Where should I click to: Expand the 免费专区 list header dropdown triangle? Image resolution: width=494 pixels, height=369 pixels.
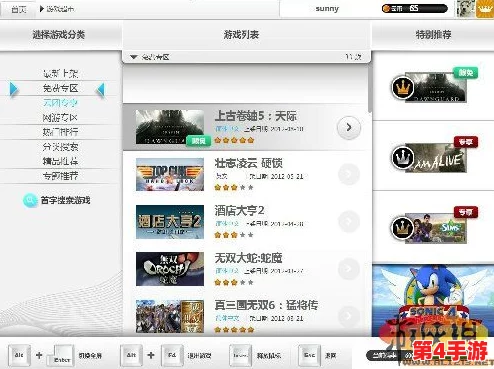[x=134, y=57]
